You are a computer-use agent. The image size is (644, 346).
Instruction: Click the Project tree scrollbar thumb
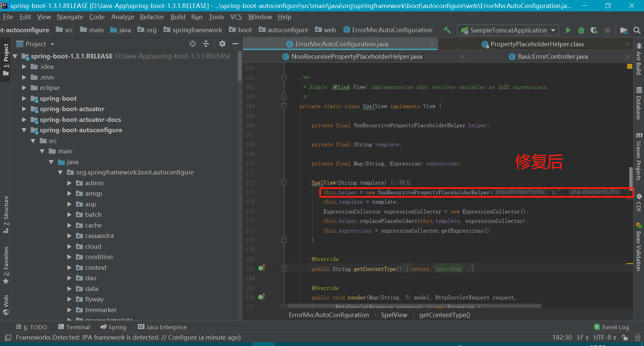click(239, 66)
